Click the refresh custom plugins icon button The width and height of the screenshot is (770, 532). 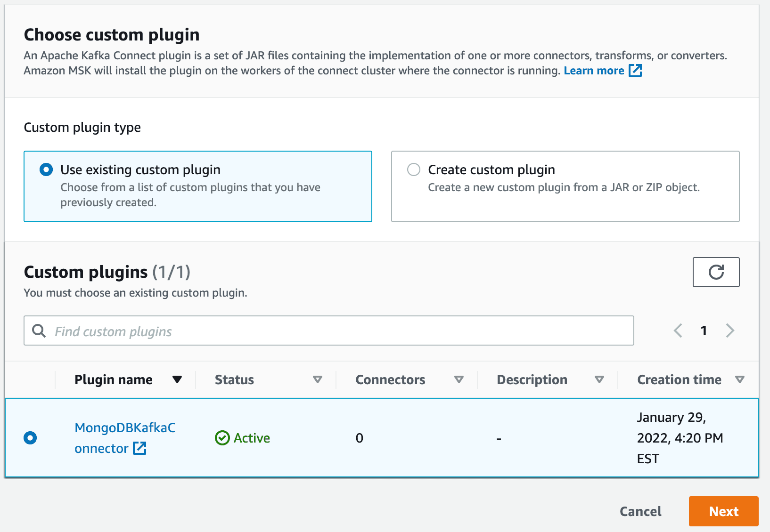tap(716, 272)
